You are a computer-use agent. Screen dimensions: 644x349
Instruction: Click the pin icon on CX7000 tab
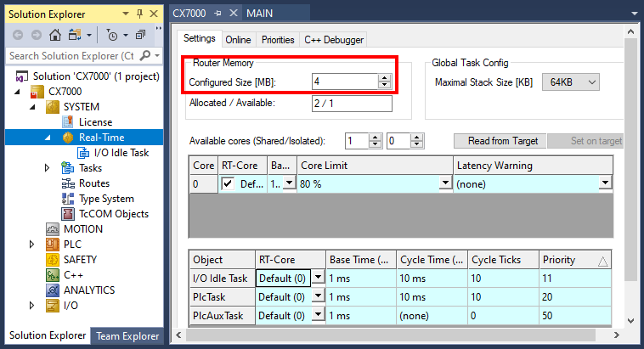(217, 13)
